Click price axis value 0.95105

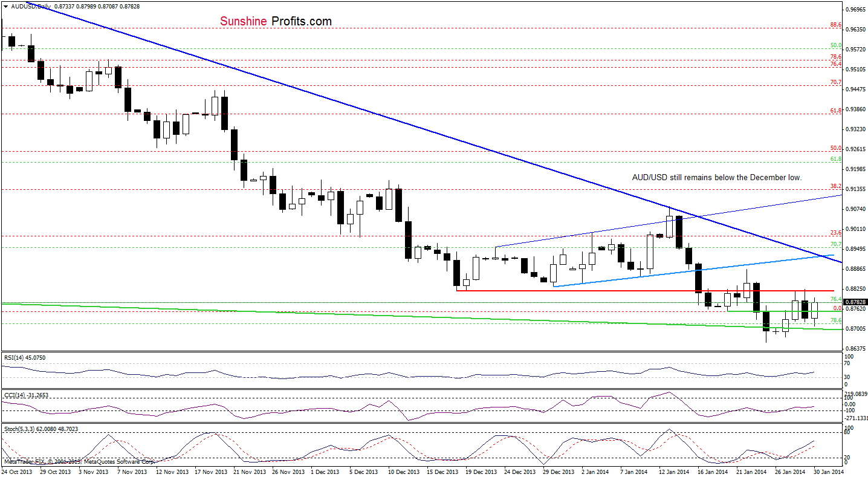[856, 70]
